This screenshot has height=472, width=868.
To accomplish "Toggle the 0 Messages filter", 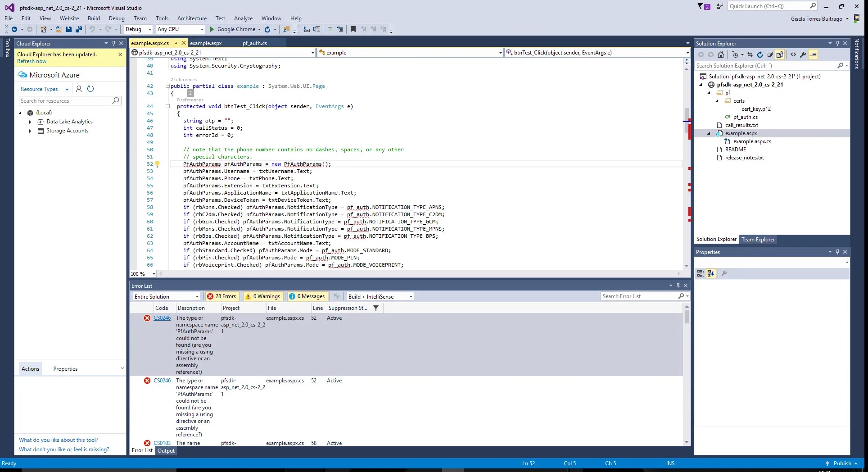I will tap(307, 296).
